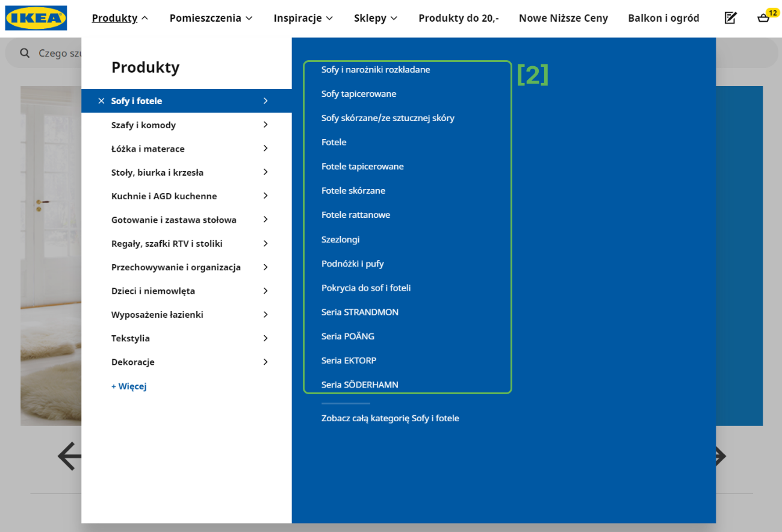This screenshot has height=532, width=782.
Task: Open the shopping basket icon
Action: point(763,18)
